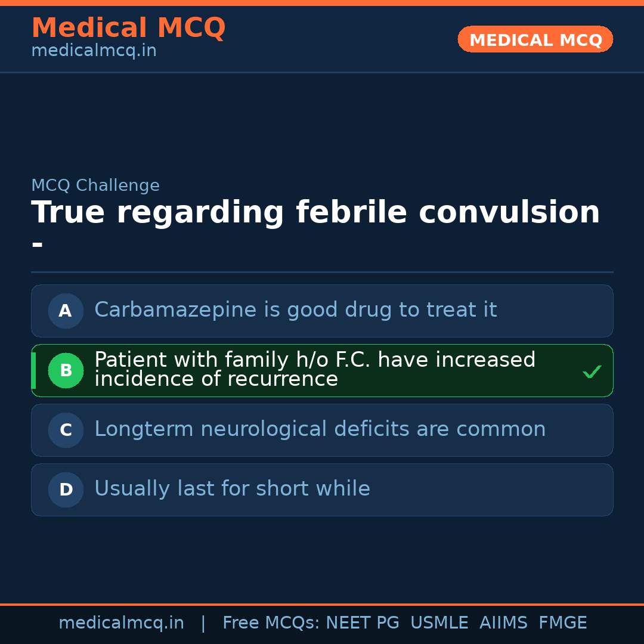This screenshot has height=644, width=644.
Task: Click the green letter B circle badge
Action: pyautogui.click(x=66, y=370)
